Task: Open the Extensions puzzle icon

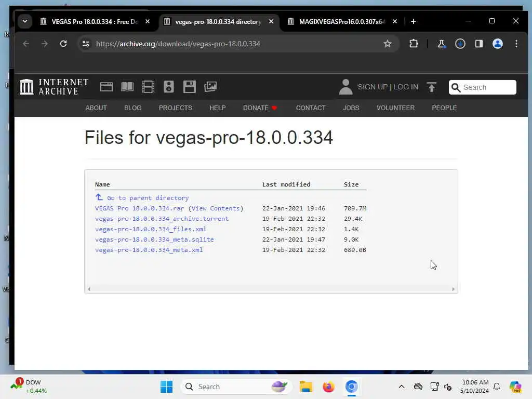Action: click(x=414, y=44)
